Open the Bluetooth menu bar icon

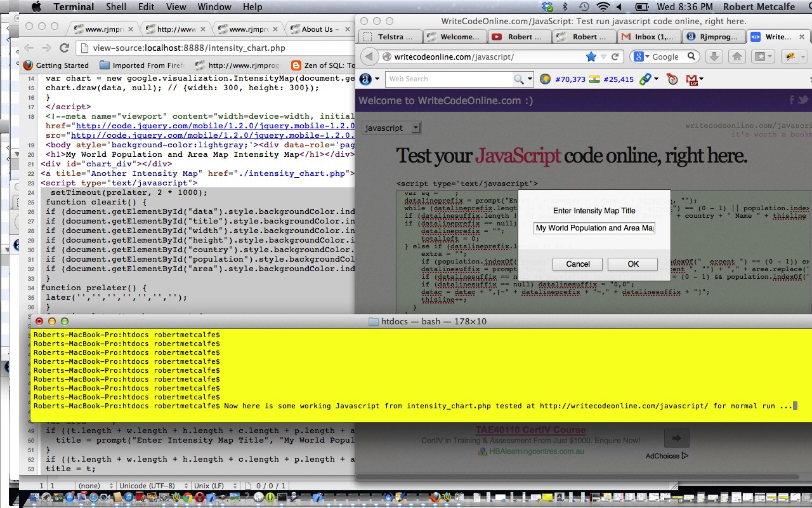[565, 7]
